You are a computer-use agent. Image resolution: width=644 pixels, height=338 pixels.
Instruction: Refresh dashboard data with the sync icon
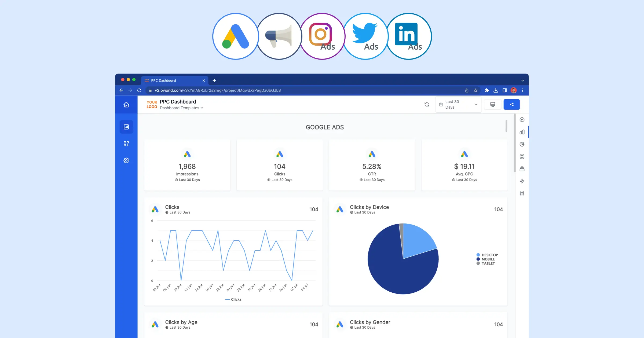[427, 104]
